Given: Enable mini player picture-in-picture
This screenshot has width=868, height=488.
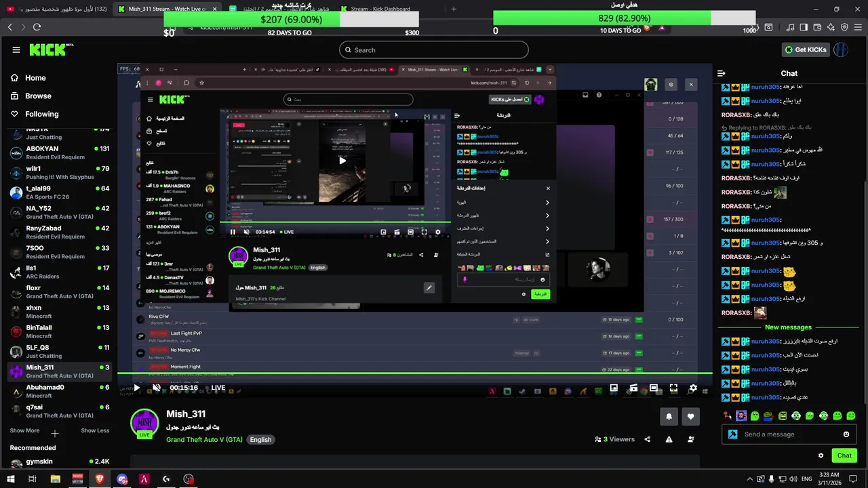Looking at the screenshot, I should pos(614,388).
